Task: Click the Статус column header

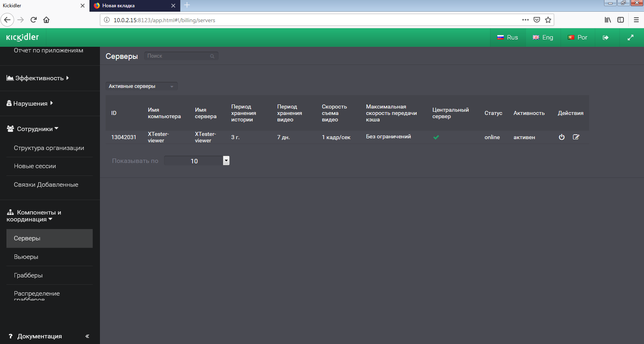Action: [x=493, y=113]
